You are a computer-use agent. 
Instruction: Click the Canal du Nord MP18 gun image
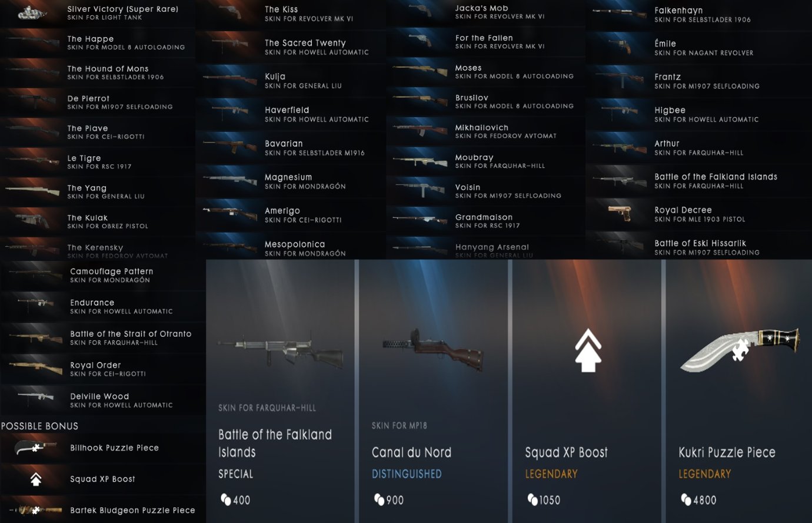coord(432,350)
